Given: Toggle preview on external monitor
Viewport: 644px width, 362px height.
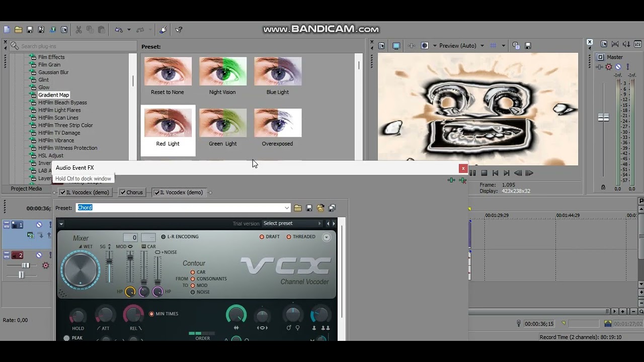Looking at the screenshot, I should pyautogui.click(x=396, y=46).
